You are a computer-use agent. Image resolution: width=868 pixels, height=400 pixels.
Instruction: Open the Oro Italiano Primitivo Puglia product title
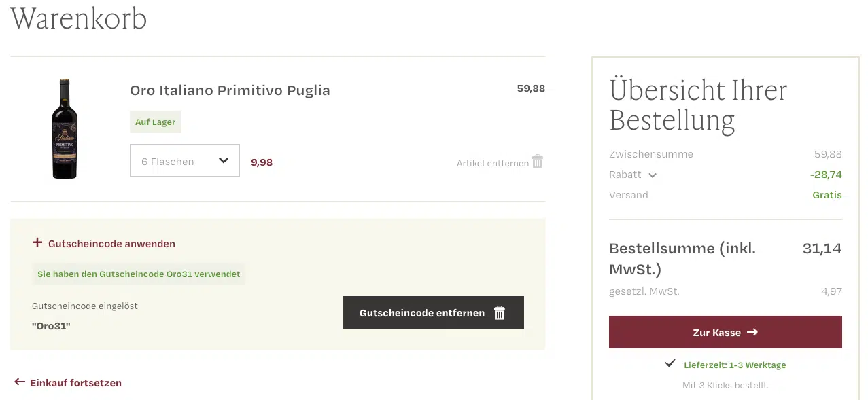coord(230,90)
